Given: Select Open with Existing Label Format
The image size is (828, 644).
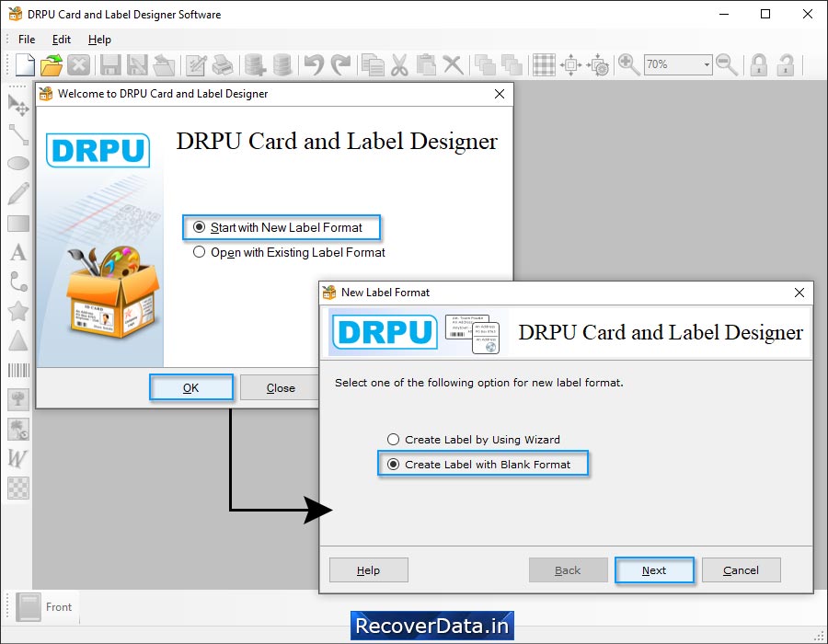Looking at the screenshot, I should [290, 252].
